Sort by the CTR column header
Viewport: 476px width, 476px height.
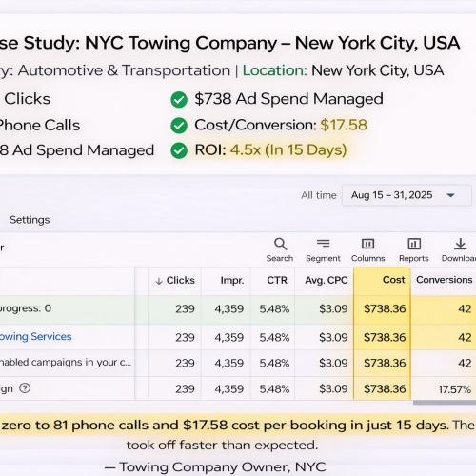[277, 280]
